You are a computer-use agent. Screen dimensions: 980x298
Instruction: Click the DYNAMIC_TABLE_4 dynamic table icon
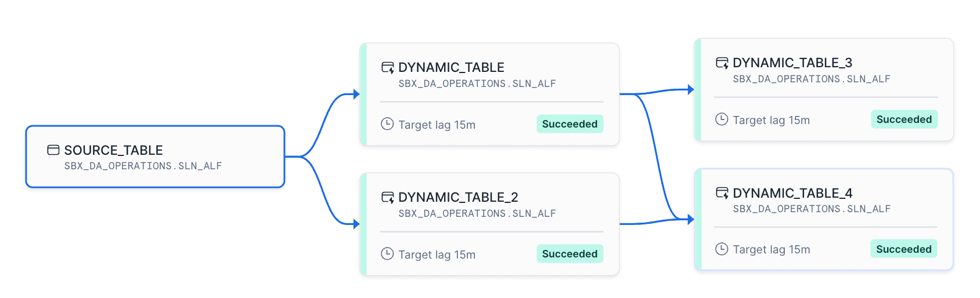(x=722, y=192)
